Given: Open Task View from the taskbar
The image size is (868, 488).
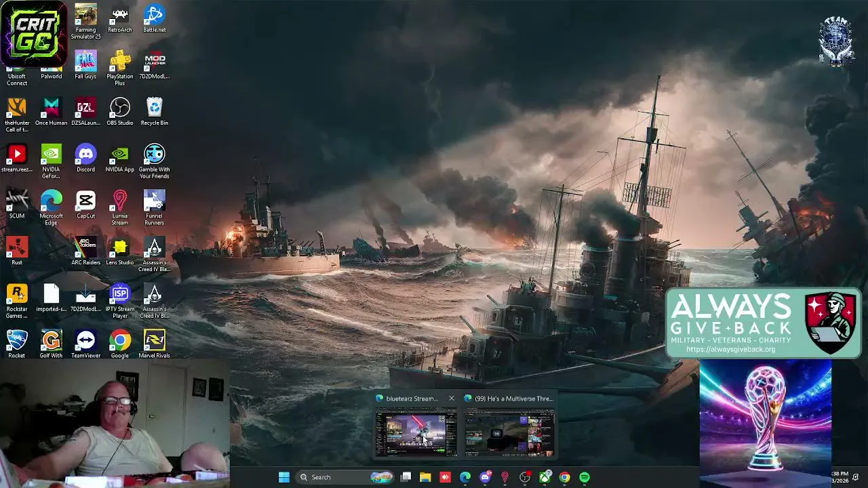Looking at the screenshot, I should pyautogui.click(x=406, y=477).
